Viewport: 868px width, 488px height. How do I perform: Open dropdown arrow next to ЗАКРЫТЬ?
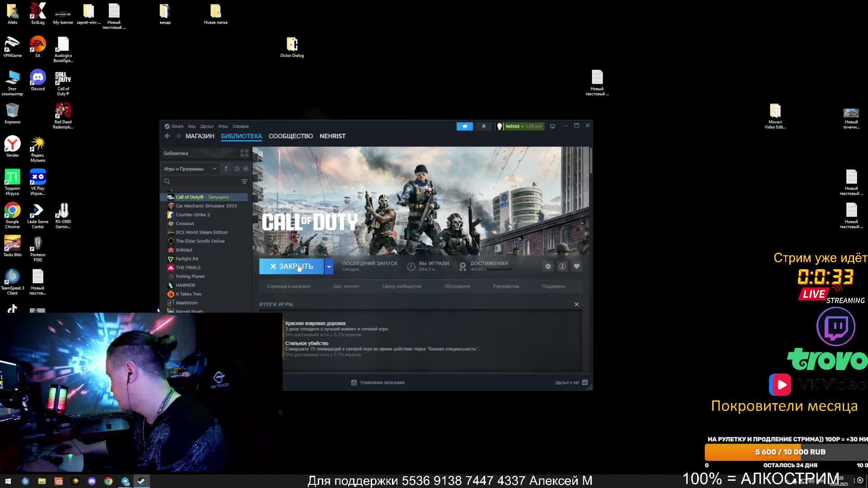329,267
